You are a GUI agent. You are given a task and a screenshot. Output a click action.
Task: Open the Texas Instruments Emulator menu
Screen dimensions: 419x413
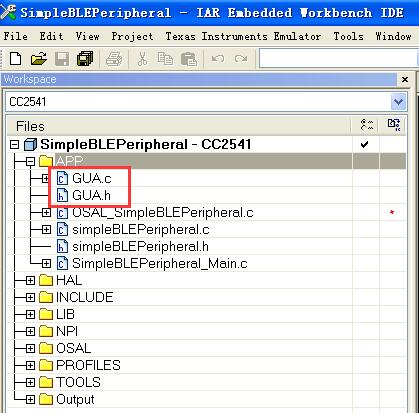pyautogui.click(x=243, y=36)
